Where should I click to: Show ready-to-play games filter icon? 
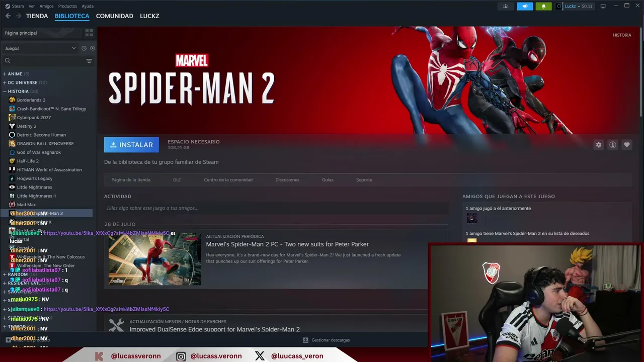coord(92,48)
